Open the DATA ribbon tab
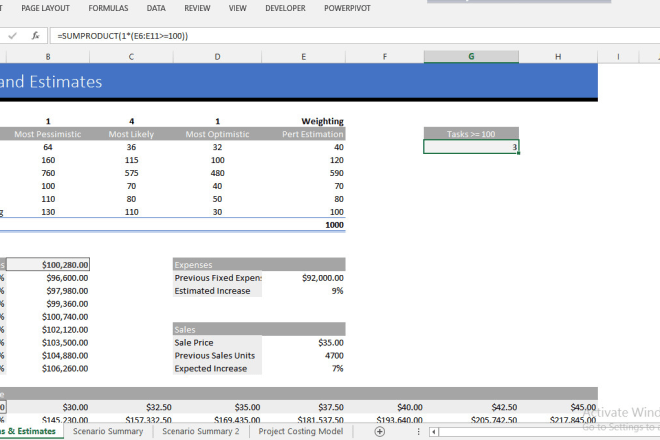The width and height of the screenshot is (660, 440). (x=156, y=8)
